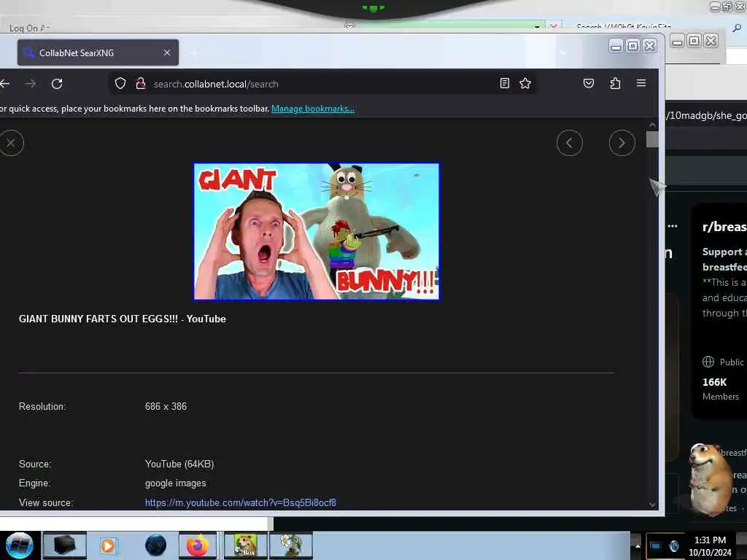Open the Giant Bunny thumbnail image
747x560 pixels.
click(x=317, y=231)
